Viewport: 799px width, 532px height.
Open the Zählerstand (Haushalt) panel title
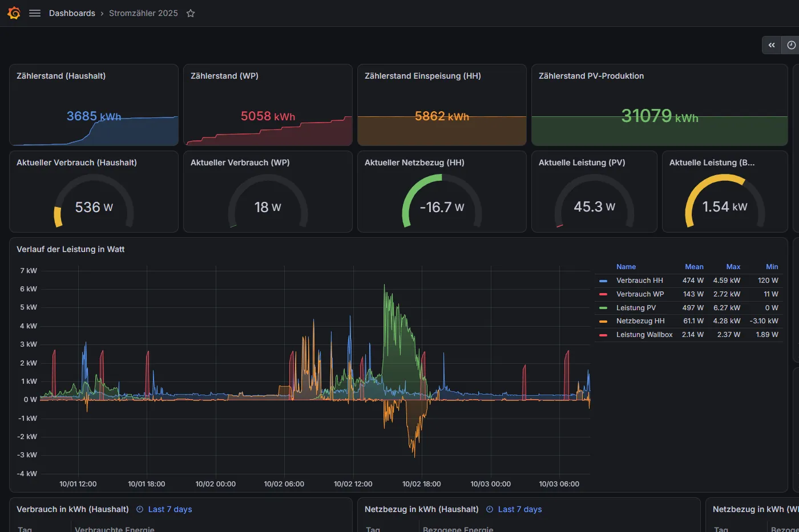pos(61,76)
